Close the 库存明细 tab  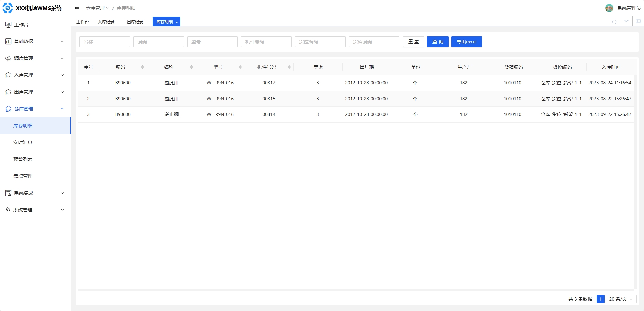tap(177, 22)
